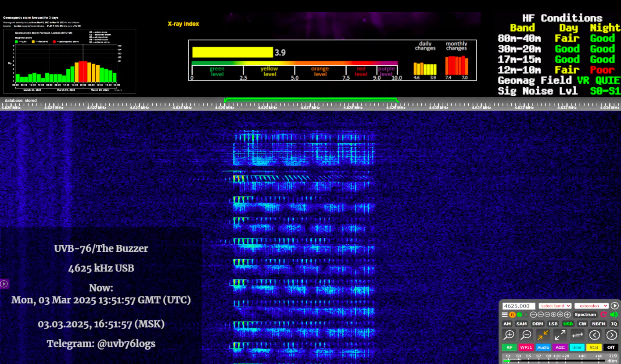The height and width of the screenshot is (364, 621).
Task: Click the orange inward arrows zoom icon
Action: tap(543, 335)
